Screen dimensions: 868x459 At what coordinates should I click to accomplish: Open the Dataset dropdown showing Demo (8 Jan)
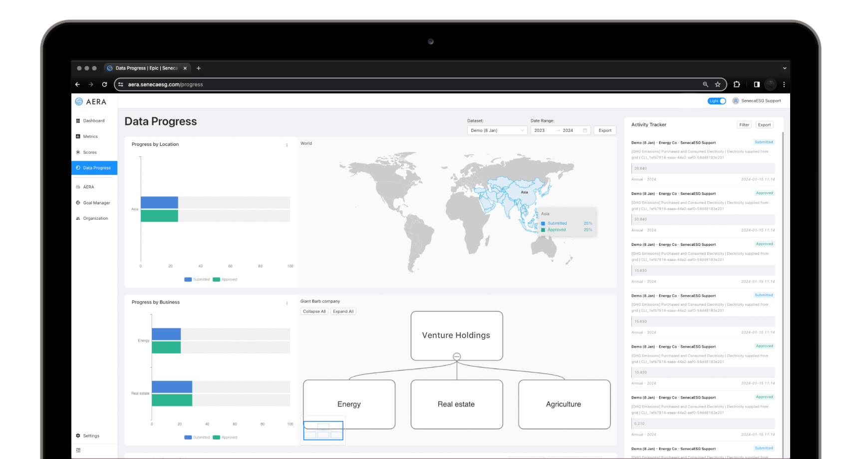click(x=497, y=130)
